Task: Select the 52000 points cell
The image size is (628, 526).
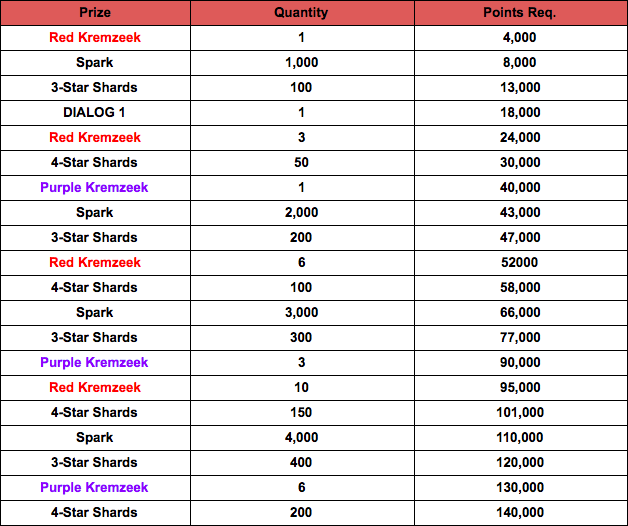Action: point(520,262)
